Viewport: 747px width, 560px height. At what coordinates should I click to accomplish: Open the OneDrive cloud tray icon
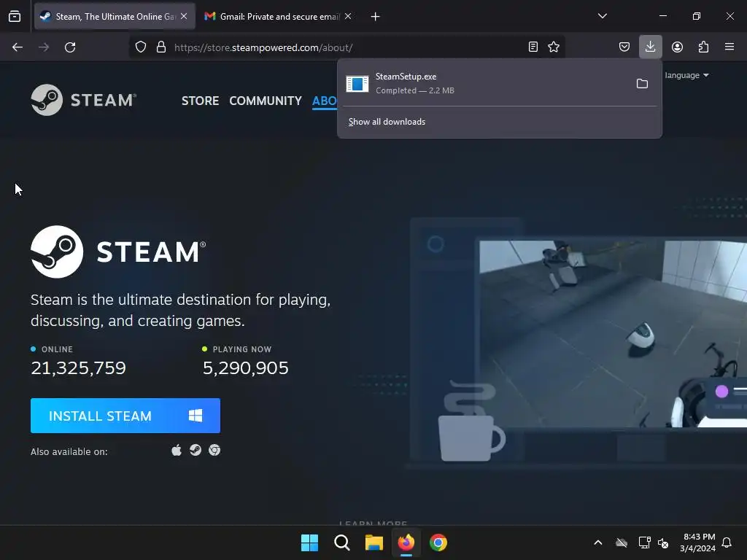(622, 542)
